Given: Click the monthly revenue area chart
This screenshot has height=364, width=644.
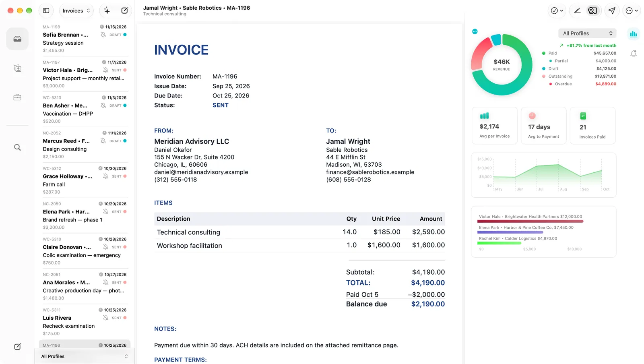Looking at the screenshot, I should point(544,175).
